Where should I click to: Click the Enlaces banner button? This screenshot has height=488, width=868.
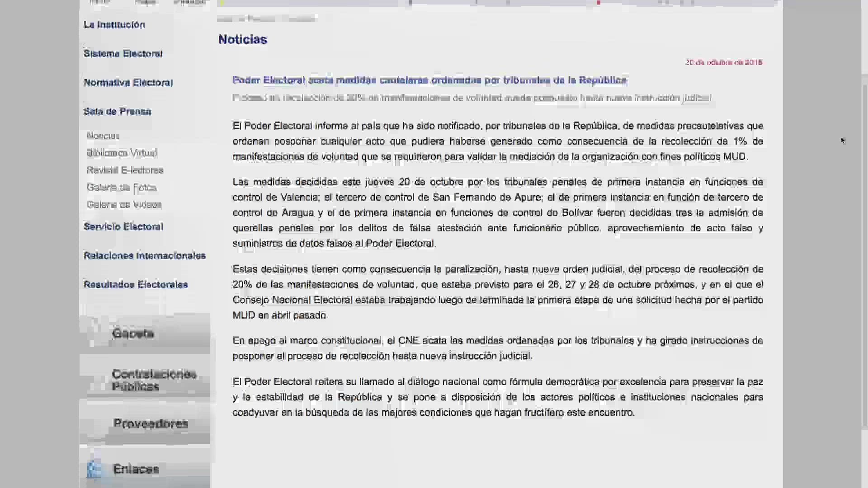(x=136, y=469)
